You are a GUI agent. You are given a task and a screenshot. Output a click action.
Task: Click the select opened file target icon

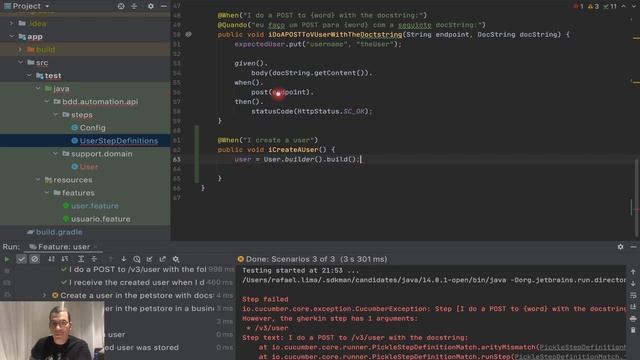(x=121, y=6)
